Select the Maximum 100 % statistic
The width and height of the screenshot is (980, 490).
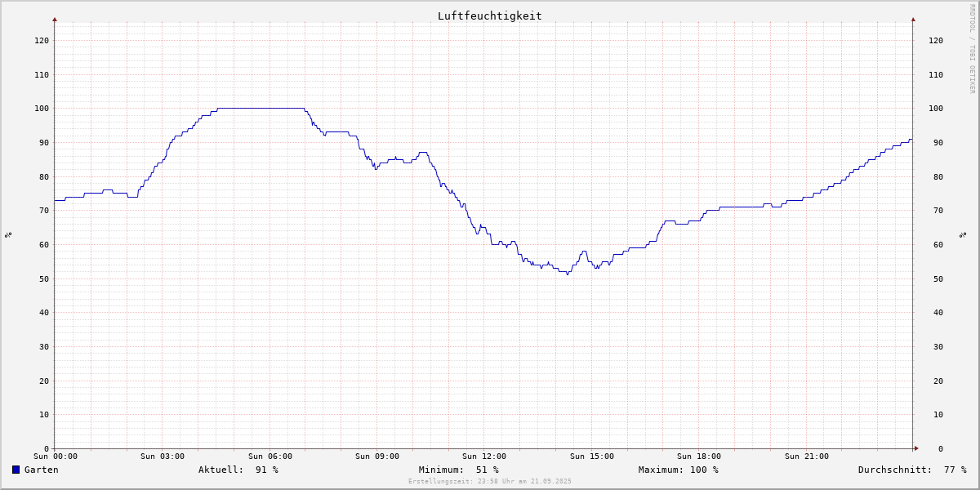(678, 470)
